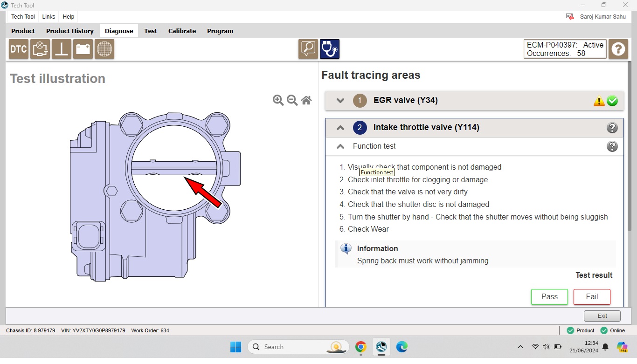
Task: Collapse the Function test subsection
Action: point(340,146)
